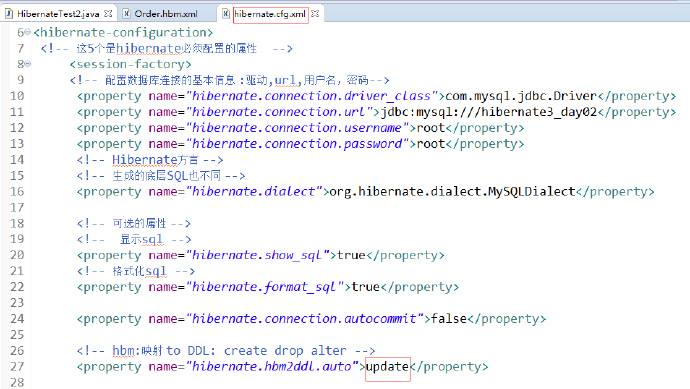Screen dimensions: 690x389
Task: Click root value on username line
Action: pyautogui.click(x=431, y=128)
